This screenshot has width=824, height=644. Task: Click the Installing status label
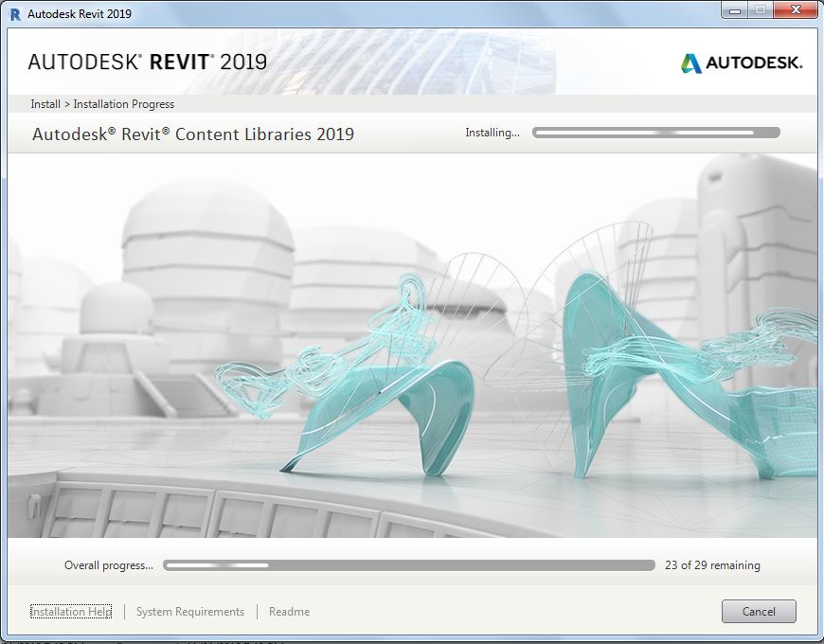pyautogui.click(x=496, y=133)
